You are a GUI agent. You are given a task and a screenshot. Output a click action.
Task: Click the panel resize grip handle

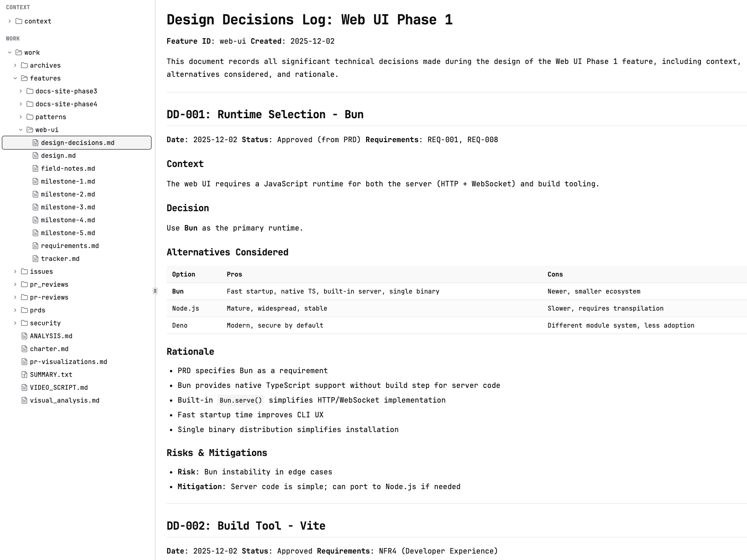[155, 290]
